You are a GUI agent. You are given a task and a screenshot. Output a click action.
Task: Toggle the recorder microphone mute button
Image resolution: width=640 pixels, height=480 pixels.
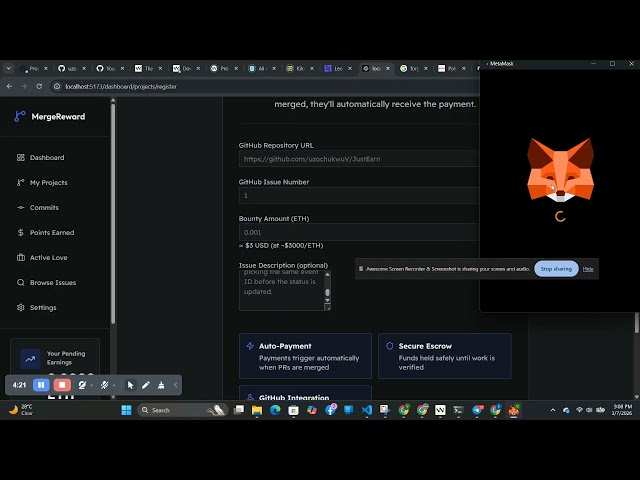pyautogui.click(x=104, y=385)
